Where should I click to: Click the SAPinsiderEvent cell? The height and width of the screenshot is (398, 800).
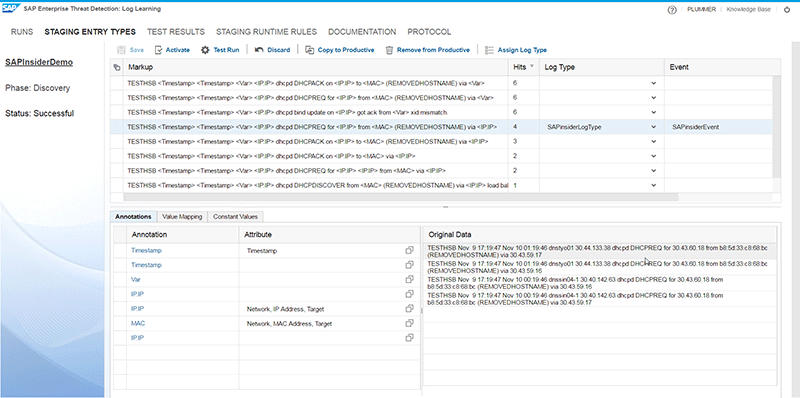pos(719,127)
